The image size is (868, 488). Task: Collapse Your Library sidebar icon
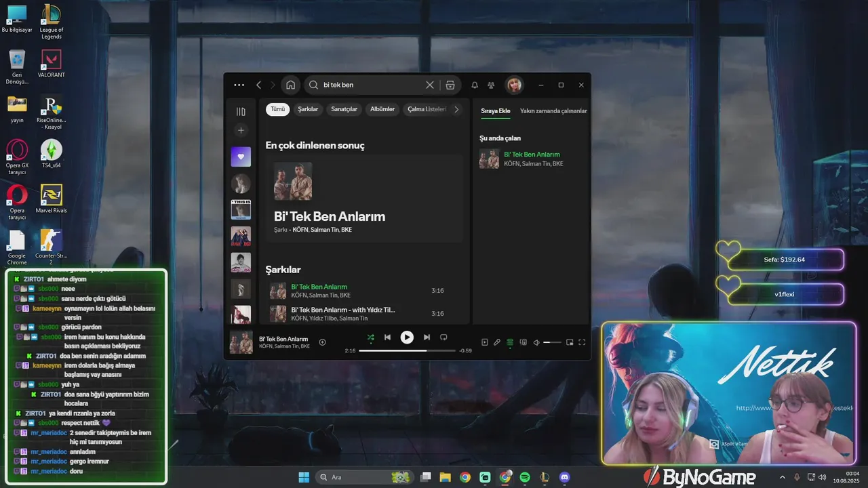(241, 111)
